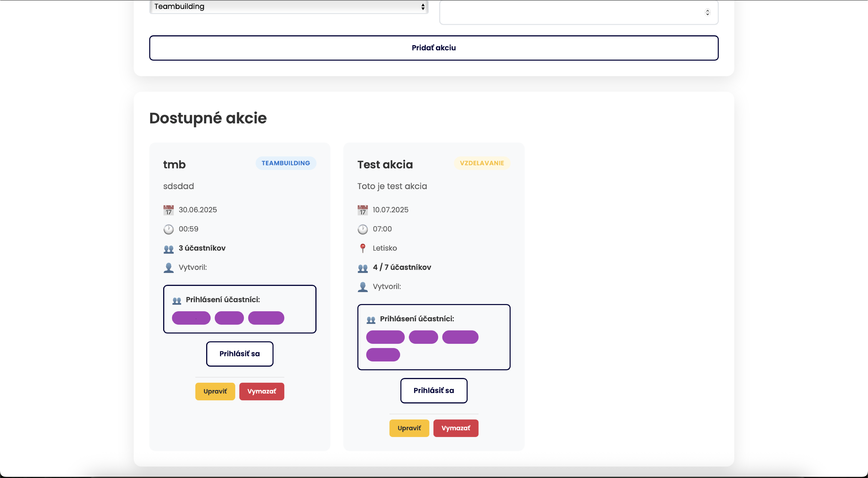Click participants icon next to 4 / 7 účastníkov
This screenshot has width=868, height=478.
point(363,268)
